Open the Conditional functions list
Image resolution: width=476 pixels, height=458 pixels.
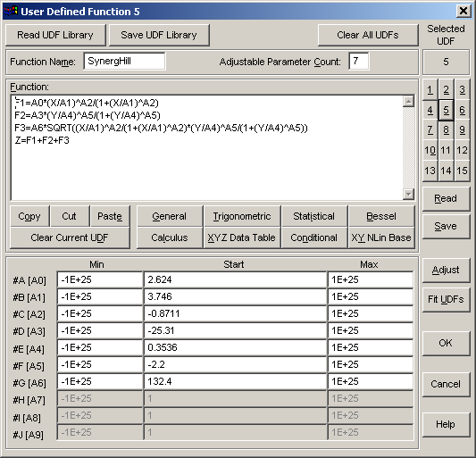[x=314, y=237]
